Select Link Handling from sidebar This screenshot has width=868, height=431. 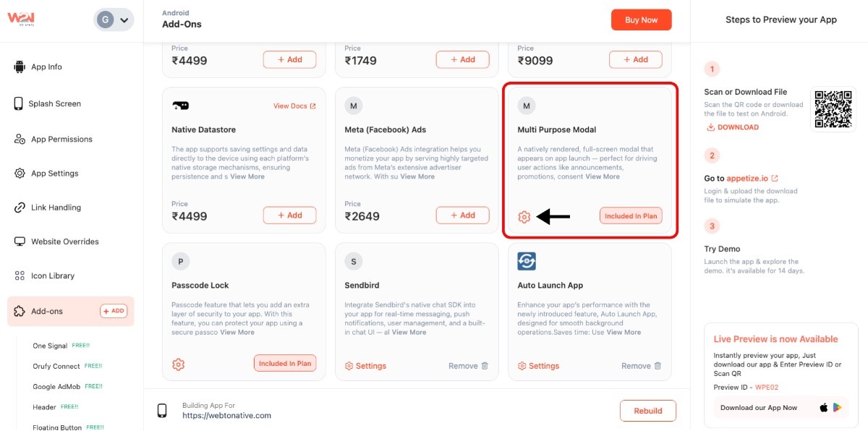tap(56, 208)
